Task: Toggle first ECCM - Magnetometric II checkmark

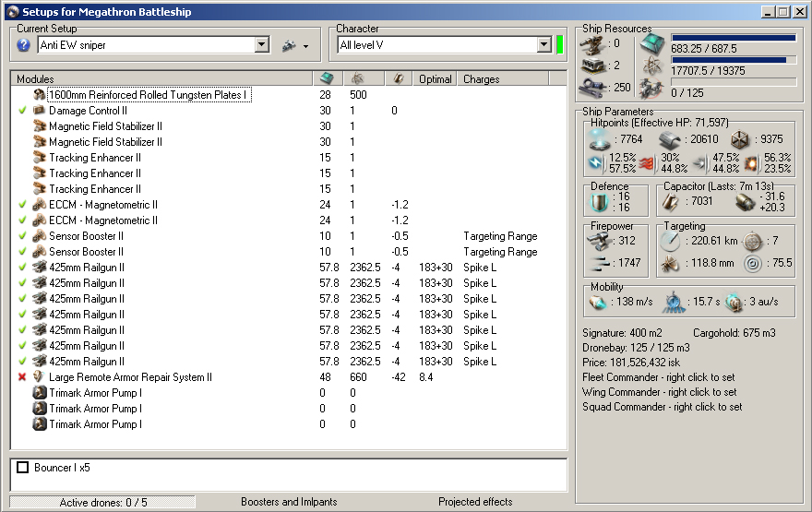Action: [22, 205]
